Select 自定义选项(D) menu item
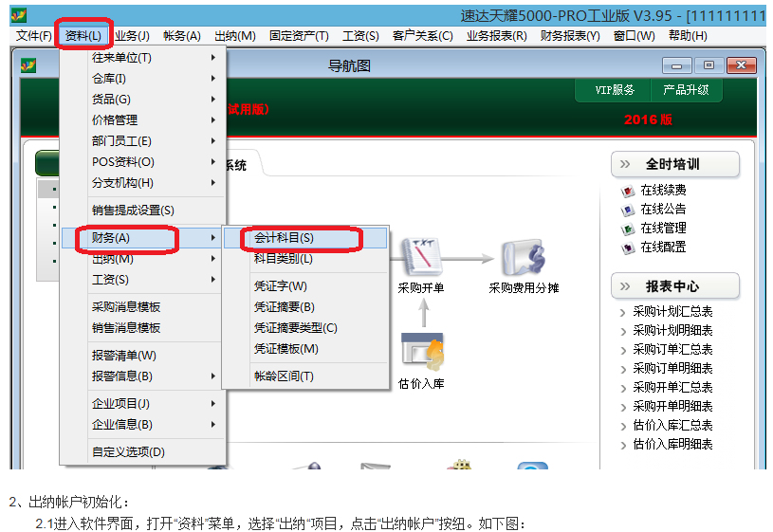Image resolution: width=773 pixels, height=532 pixels. point(143,451)
